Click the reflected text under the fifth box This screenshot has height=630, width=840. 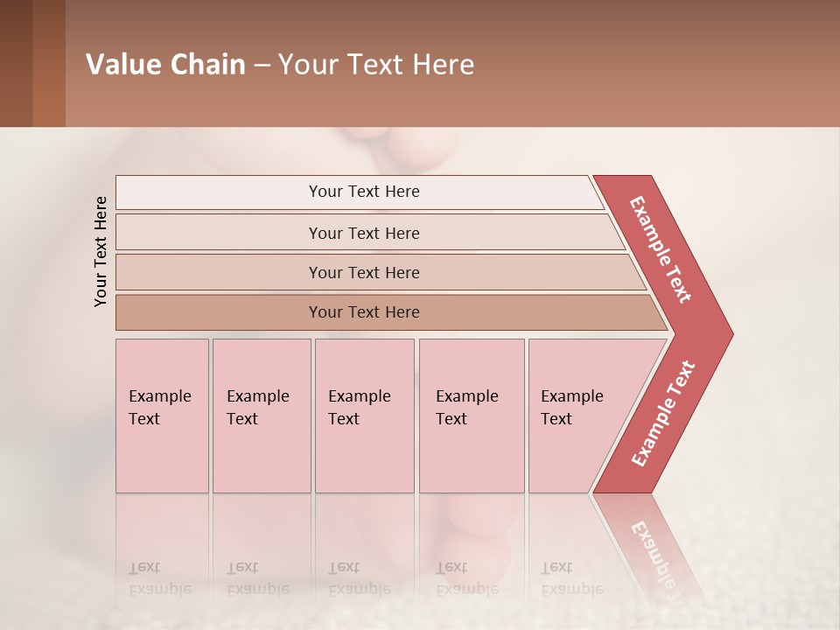(x=572, y=578)
